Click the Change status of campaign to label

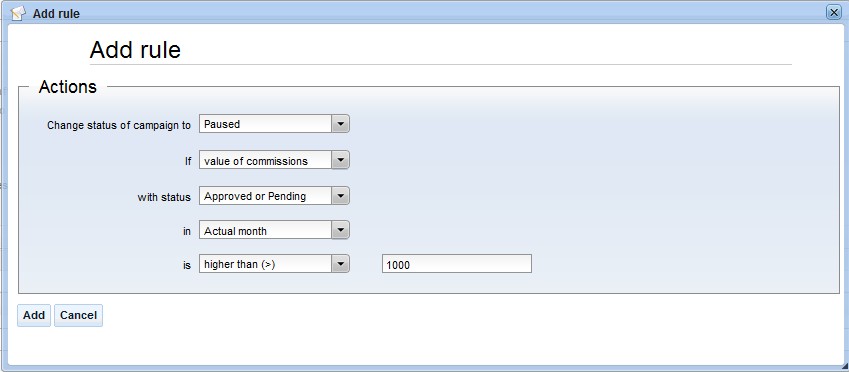(x=119, y=125)
